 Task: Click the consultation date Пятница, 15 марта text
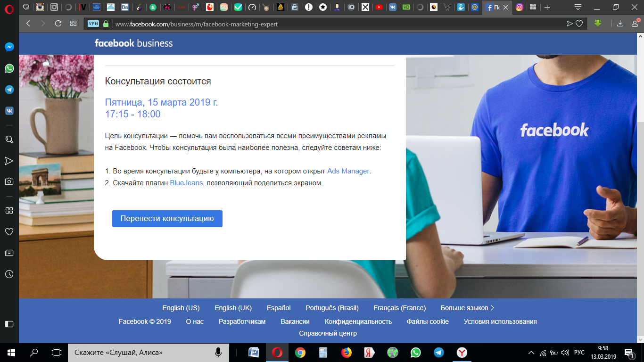coord(161,102)
